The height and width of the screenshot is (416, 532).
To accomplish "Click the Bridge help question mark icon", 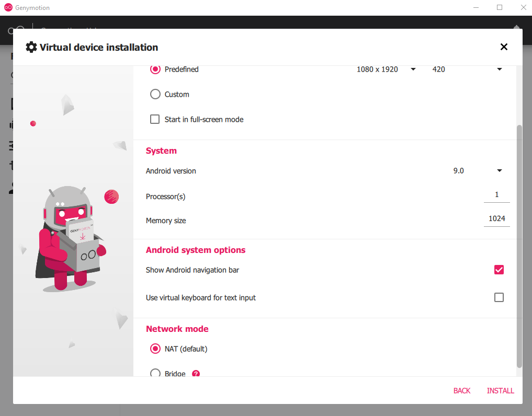I will point(196,374).
